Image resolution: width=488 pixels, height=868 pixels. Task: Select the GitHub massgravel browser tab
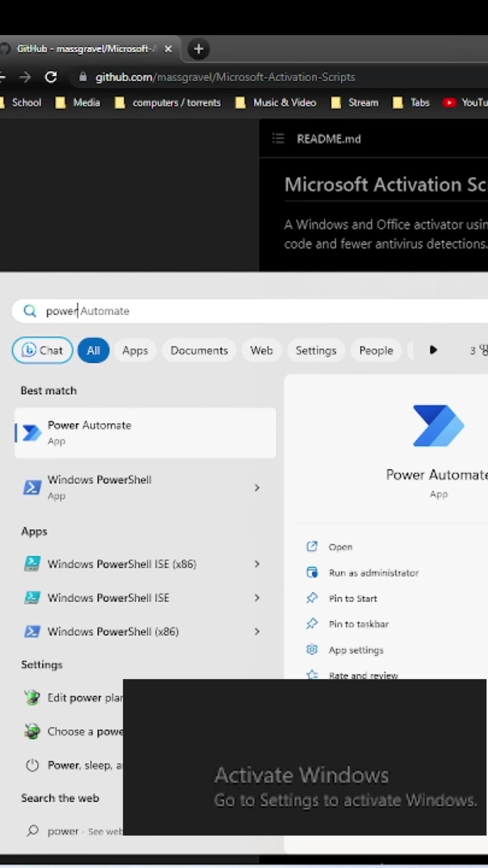pyautogui.click(x=88, y=49)
